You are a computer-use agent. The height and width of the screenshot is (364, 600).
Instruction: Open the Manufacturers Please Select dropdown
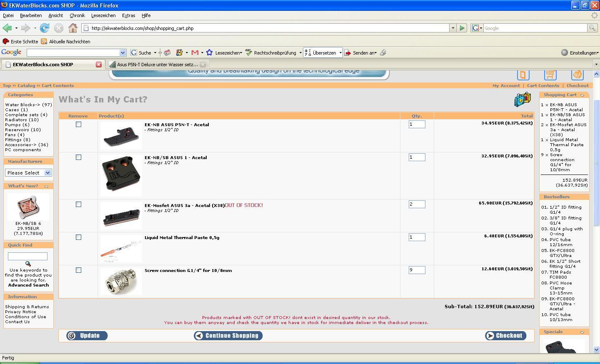coord(28,173)
